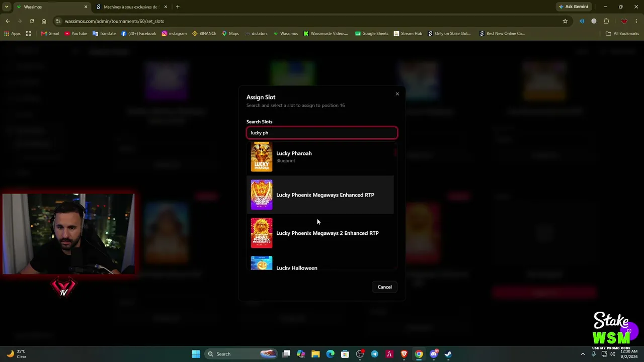This screenshot has height=362, width=644.
Task: Close the Assign Slot dialog with X
Action: (397, 94)
